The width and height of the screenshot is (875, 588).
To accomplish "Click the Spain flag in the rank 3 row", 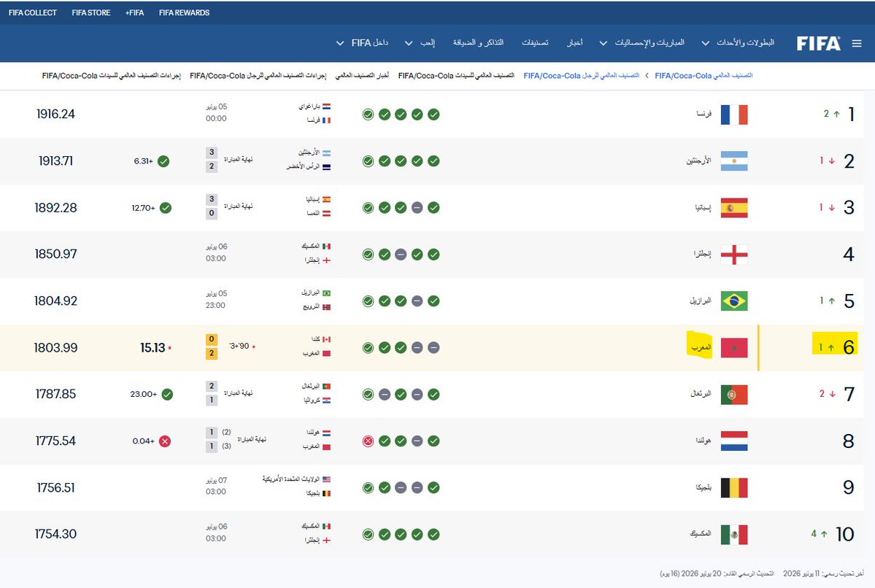I will coord(734,208).
